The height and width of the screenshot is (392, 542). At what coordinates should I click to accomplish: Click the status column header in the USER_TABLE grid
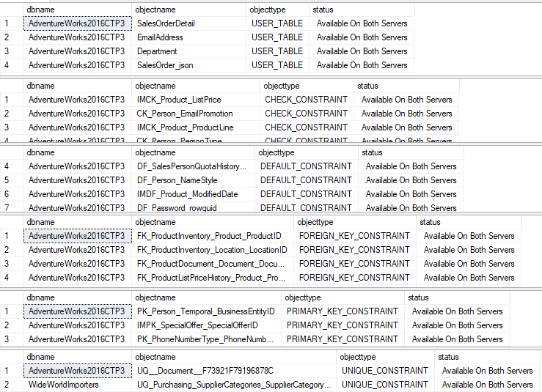pos(362,10)
